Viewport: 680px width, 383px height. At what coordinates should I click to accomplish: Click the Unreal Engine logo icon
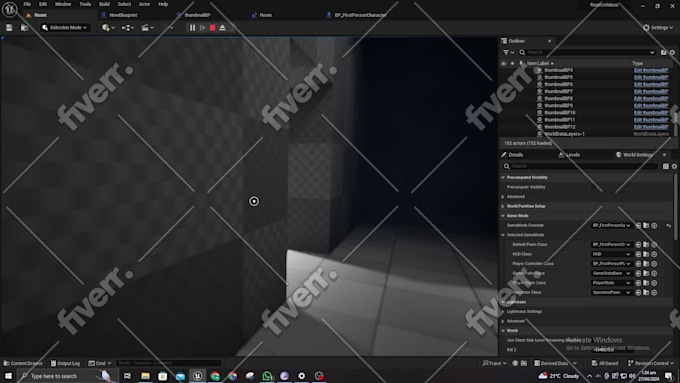click(10, 9)
